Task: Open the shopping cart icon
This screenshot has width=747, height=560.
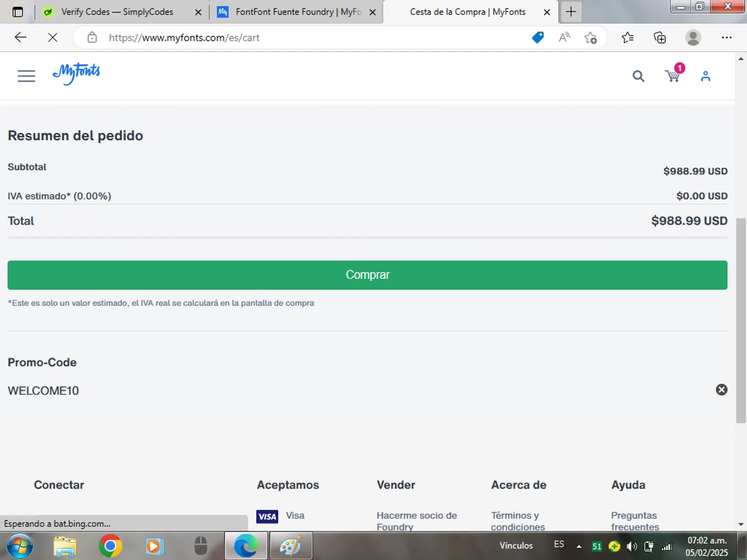Action: (x=673, y=76)
